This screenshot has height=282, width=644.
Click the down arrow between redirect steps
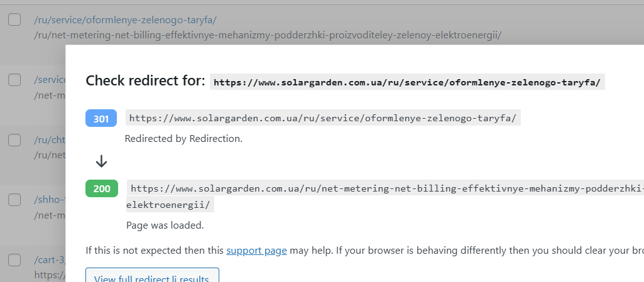(x=101, y=161)
